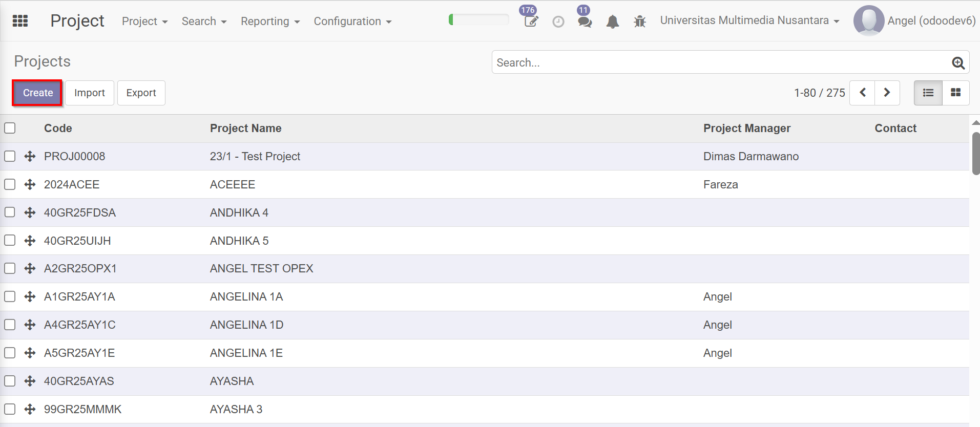The height and width of the screenshot is (427, 980).
Task: Check the A4GR25AY1C row checkbox
Action: [10, 325]
